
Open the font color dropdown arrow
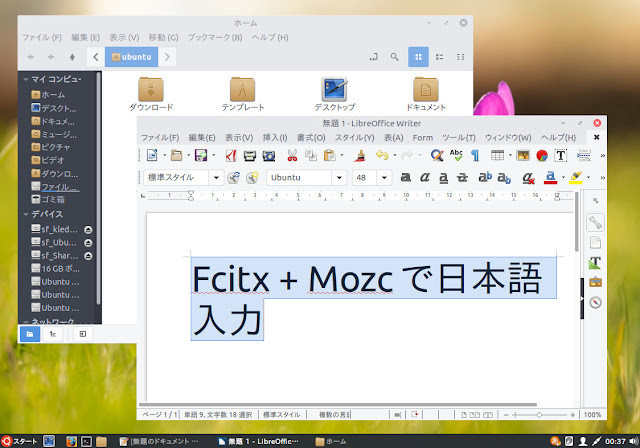coord(563,177)
